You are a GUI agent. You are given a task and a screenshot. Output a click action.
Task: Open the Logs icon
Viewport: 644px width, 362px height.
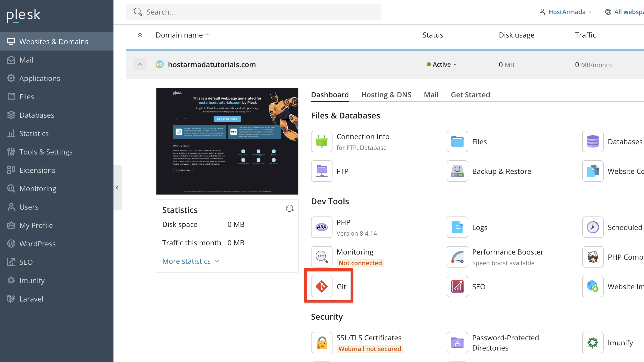click(457, 227)
